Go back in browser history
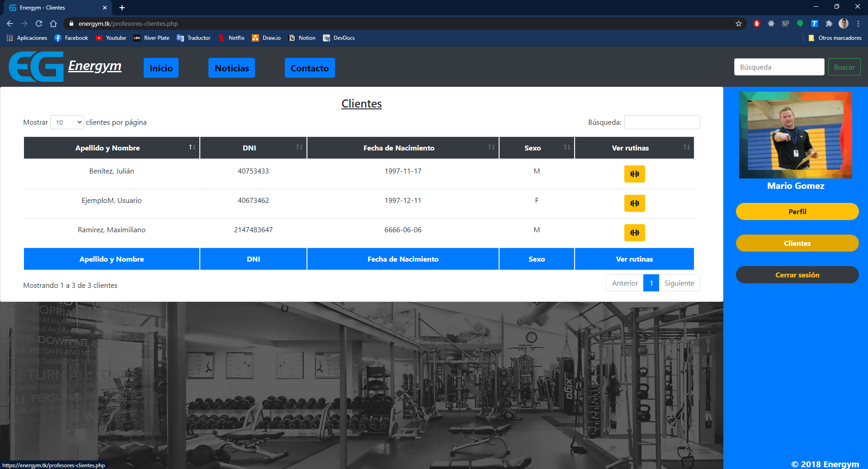 (x=10, y=23)
